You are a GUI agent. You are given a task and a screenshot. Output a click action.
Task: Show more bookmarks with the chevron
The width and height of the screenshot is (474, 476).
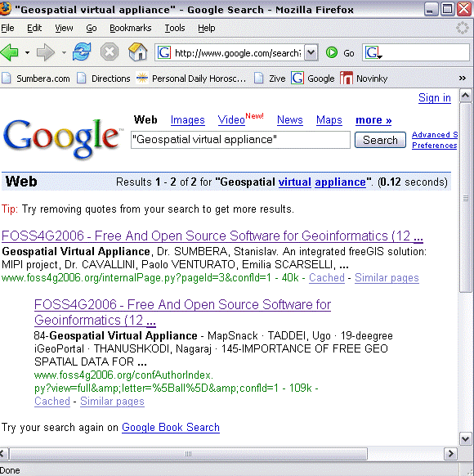[463, 79]
